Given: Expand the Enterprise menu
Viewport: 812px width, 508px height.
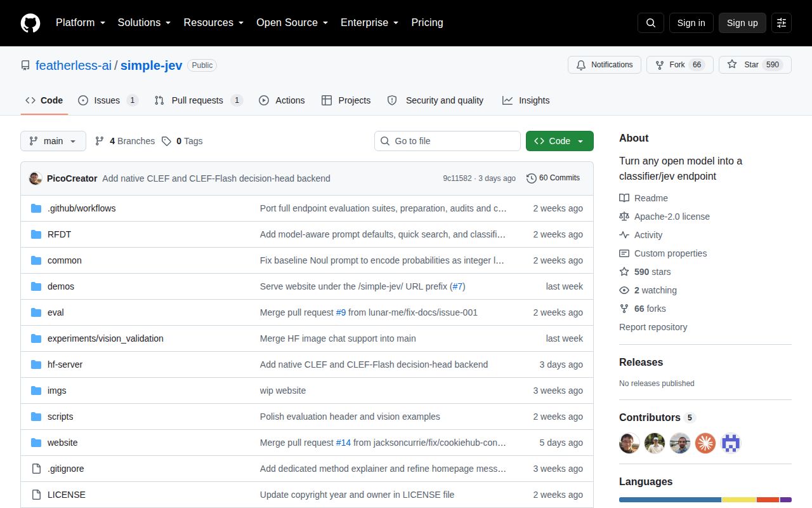Looking at the screenshot, I should 369,23.
